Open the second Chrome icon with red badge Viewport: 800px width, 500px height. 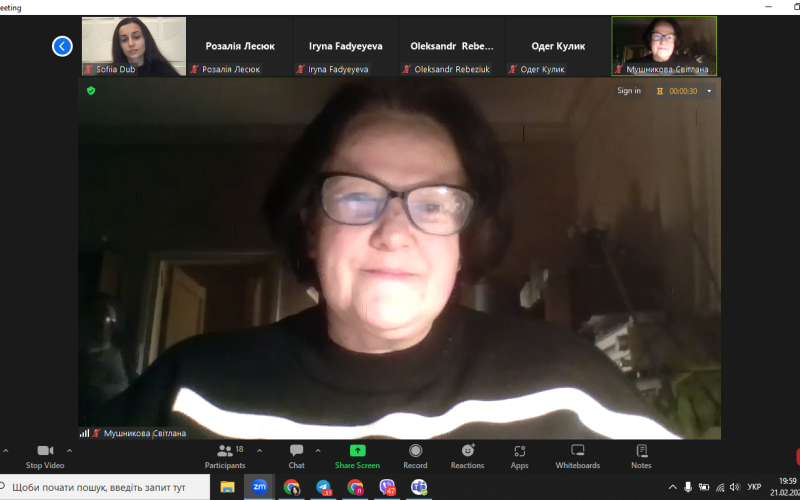355,487
